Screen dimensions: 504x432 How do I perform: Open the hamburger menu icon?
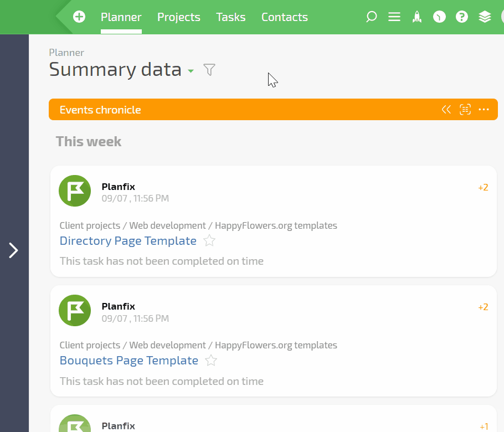click(x=394, y=17)
